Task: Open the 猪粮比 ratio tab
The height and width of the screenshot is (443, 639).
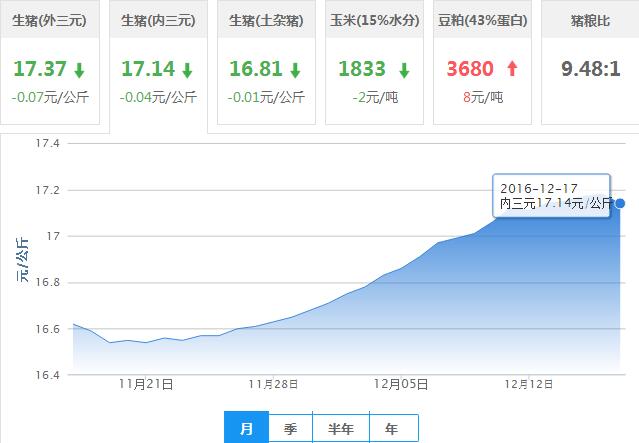Action: [x=590, y=62]
